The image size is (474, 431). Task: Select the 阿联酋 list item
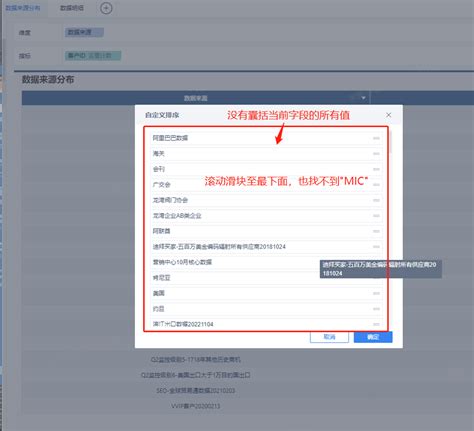(x=266, y=231)
